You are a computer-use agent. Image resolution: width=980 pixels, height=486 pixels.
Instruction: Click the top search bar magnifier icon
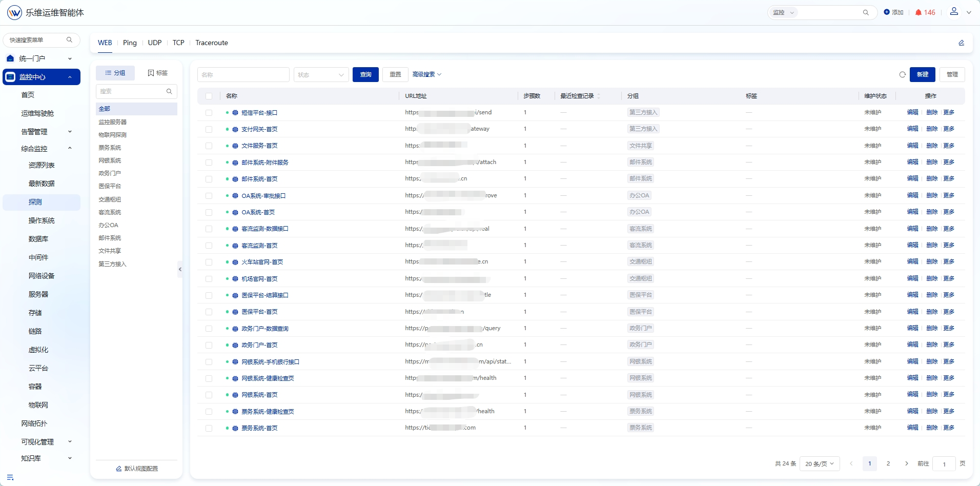tap(866, 13)
